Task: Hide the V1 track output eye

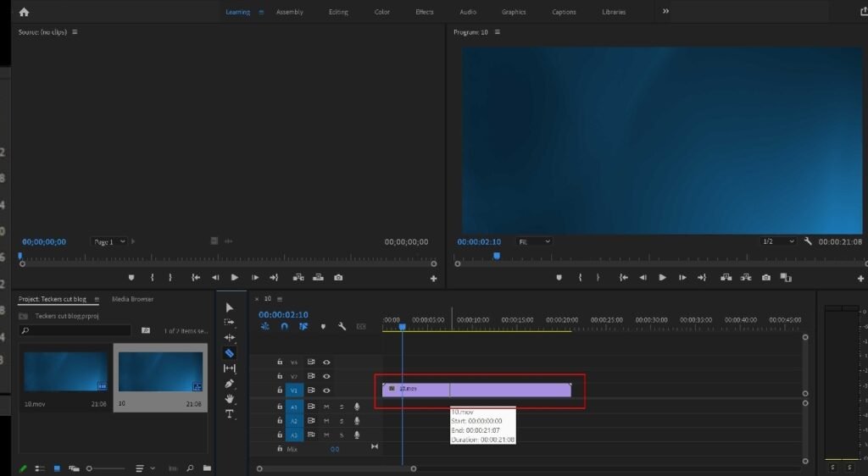Action: tap(326, 390)
